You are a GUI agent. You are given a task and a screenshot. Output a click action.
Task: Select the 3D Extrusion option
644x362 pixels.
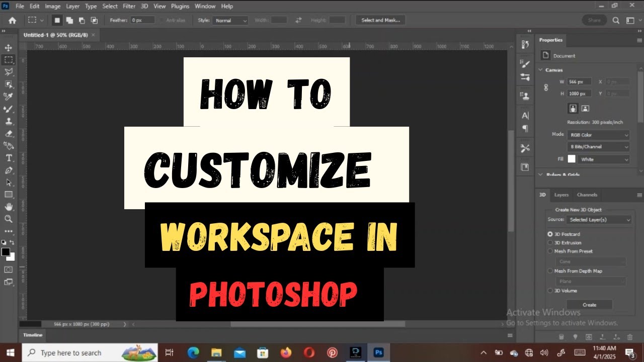click(565, 243)
